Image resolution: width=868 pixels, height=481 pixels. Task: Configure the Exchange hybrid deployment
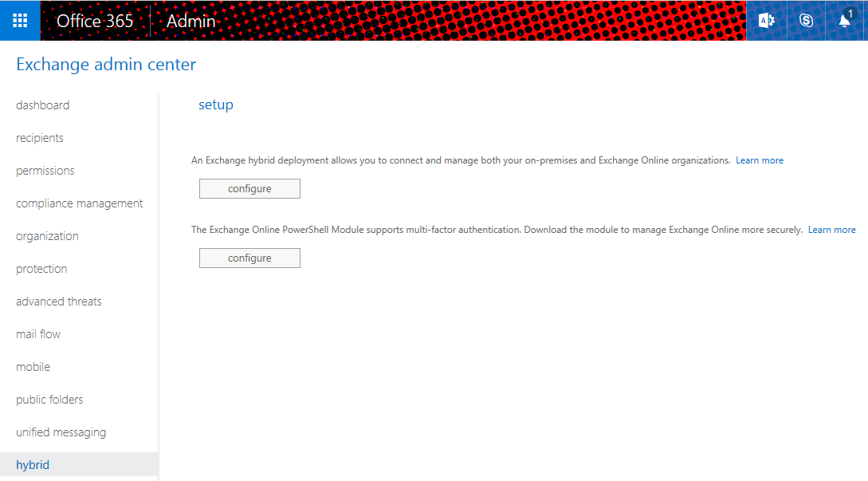pos(249,188)
